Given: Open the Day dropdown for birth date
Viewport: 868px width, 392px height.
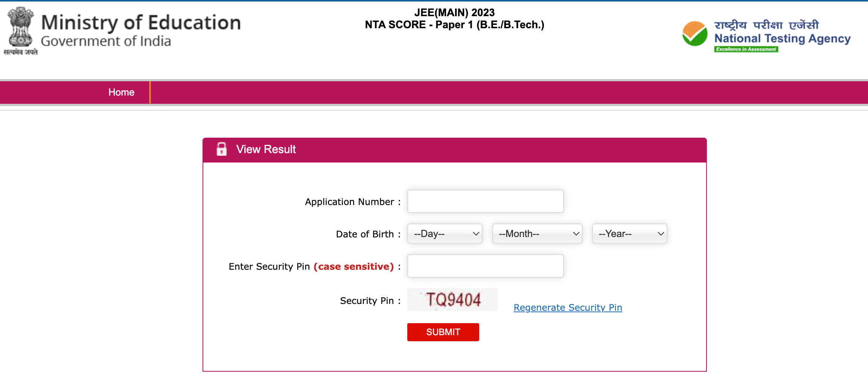Looking at the screenshot, I should [445, 234].
